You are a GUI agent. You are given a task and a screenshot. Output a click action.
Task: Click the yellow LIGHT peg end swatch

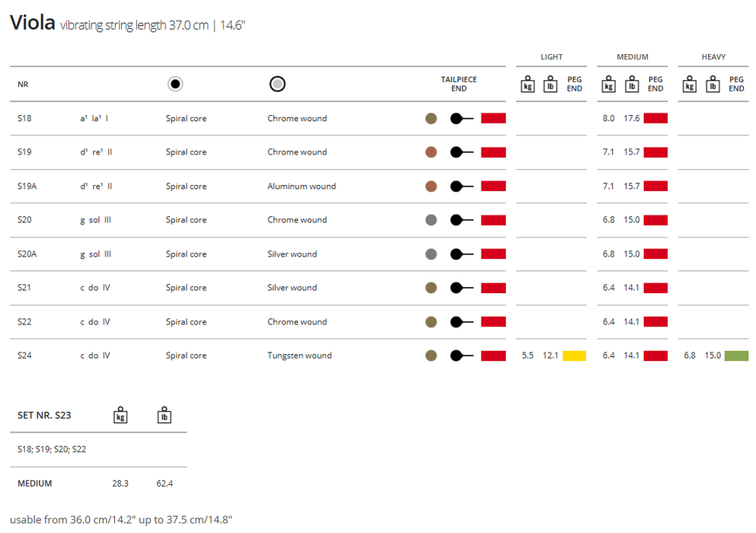(x=574, y=356)
